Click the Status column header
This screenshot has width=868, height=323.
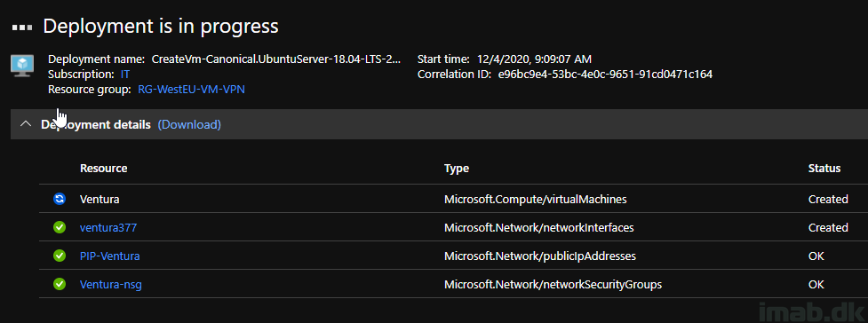[x=824, y=168]
